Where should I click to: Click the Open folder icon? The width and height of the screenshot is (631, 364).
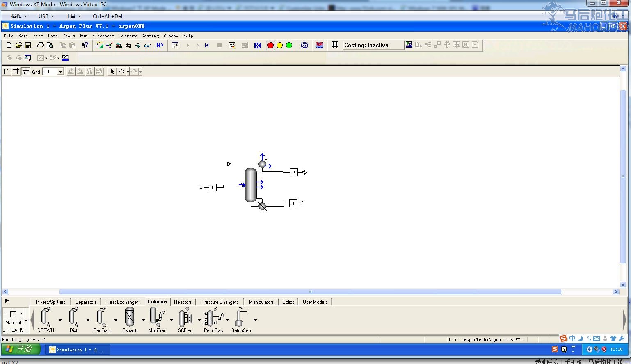(18, 45)
